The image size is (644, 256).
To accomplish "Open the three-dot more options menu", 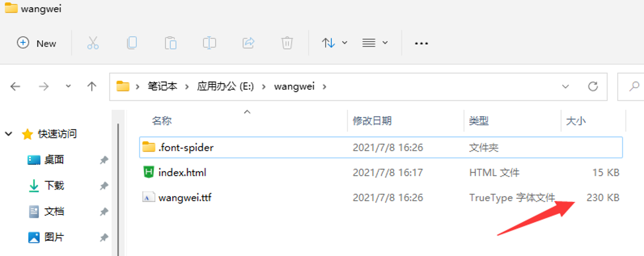I will click(421, 43).
